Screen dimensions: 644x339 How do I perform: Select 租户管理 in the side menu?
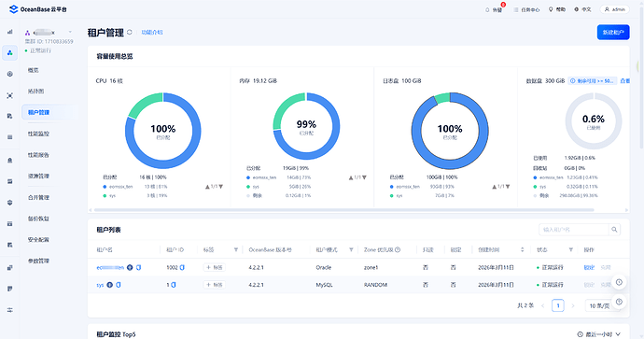tap(49, 112)
